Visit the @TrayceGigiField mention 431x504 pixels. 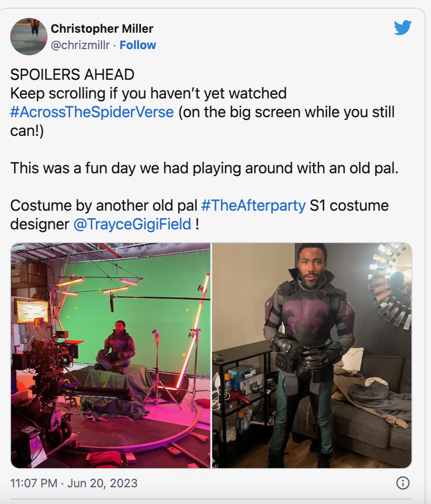tap(132, 224)
